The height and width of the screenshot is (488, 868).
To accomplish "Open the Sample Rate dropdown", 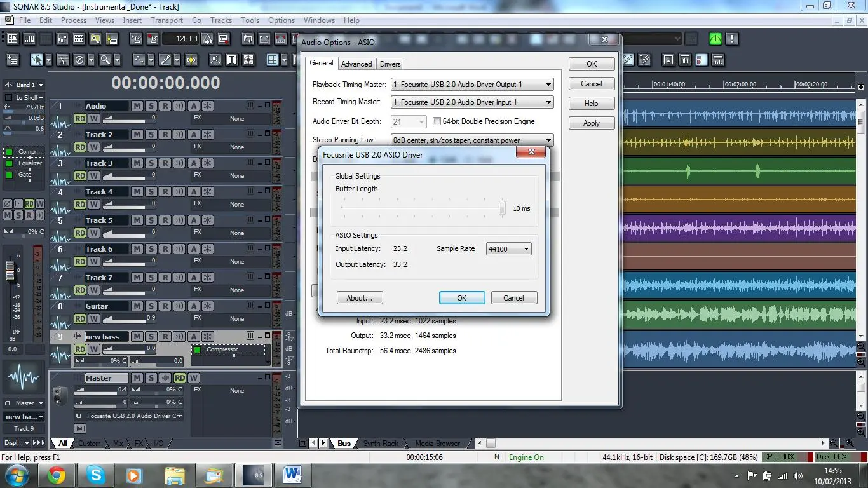I will tap(508, 249).
